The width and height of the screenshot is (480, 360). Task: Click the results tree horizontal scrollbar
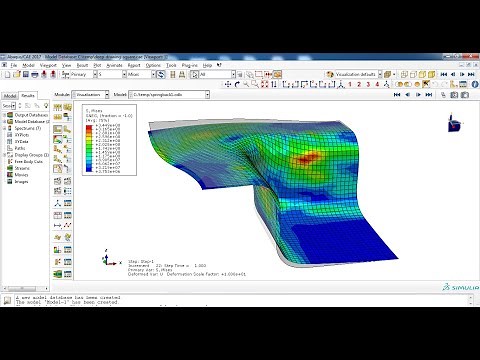[25, 288]
